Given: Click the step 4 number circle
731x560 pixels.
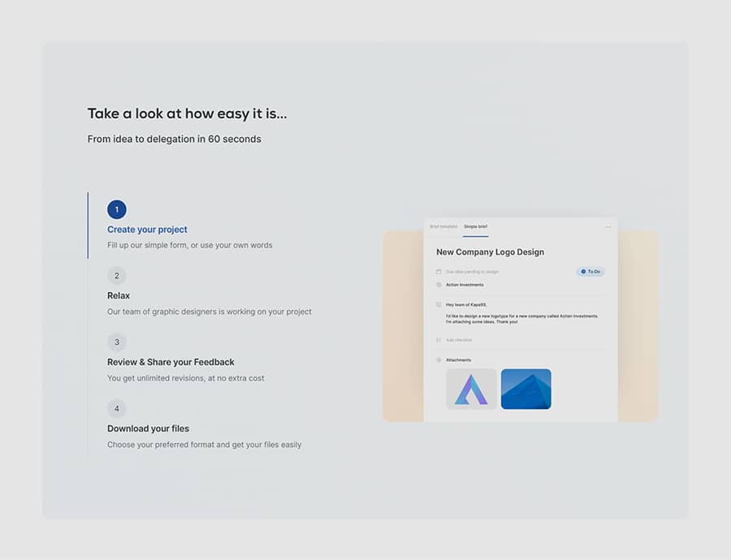Looking at the screenshot, I should (117, 408).
